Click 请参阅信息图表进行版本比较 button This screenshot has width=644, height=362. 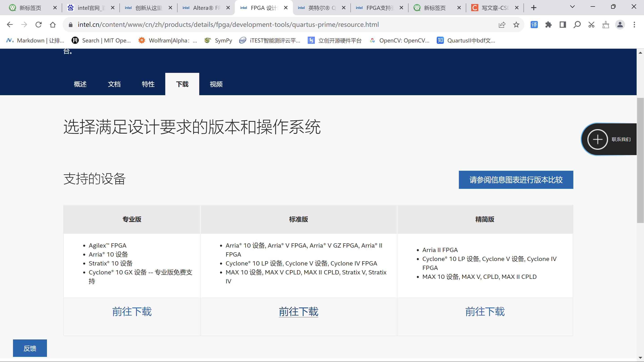pos(516,180)
